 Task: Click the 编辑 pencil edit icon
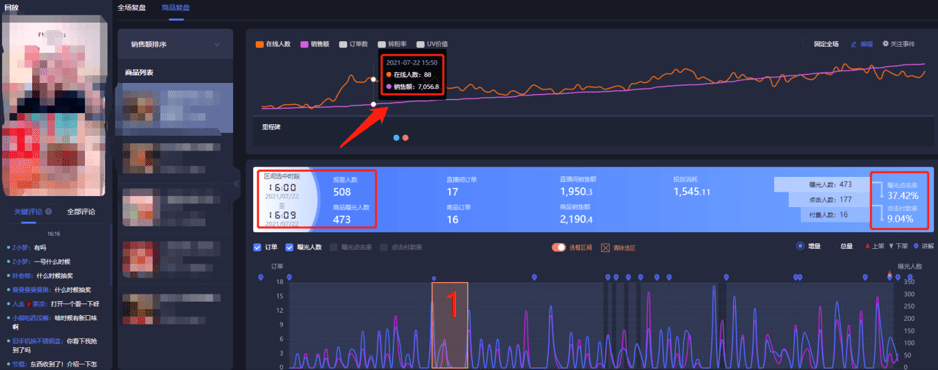(854, 44)
